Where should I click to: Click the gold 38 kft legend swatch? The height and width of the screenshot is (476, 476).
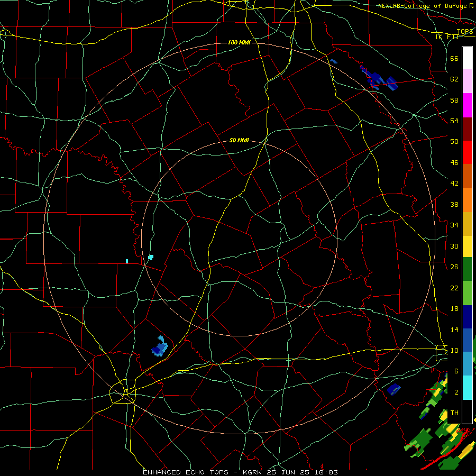point(467,223)
